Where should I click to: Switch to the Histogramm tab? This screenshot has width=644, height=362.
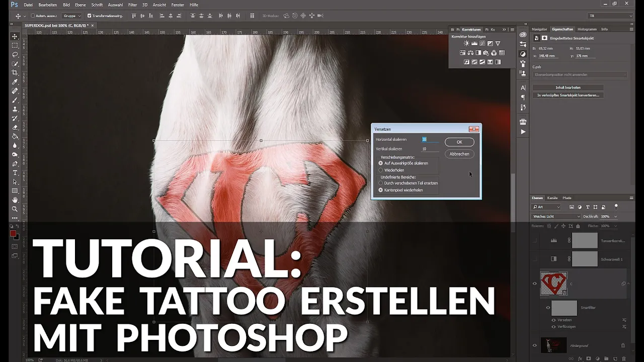(587, 29)
